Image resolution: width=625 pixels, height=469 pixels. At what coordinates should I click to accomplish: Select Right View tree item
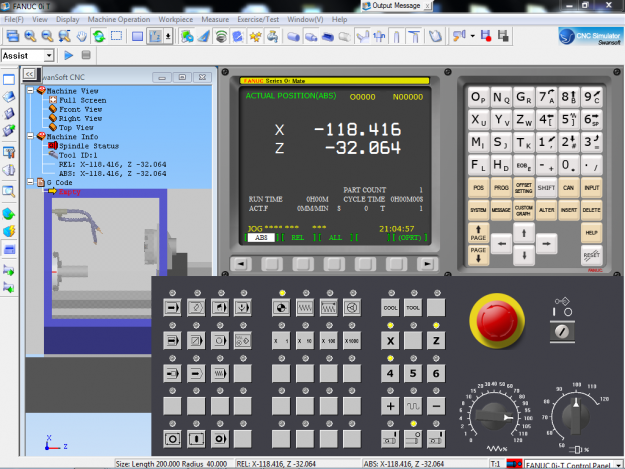pos(80,118)
